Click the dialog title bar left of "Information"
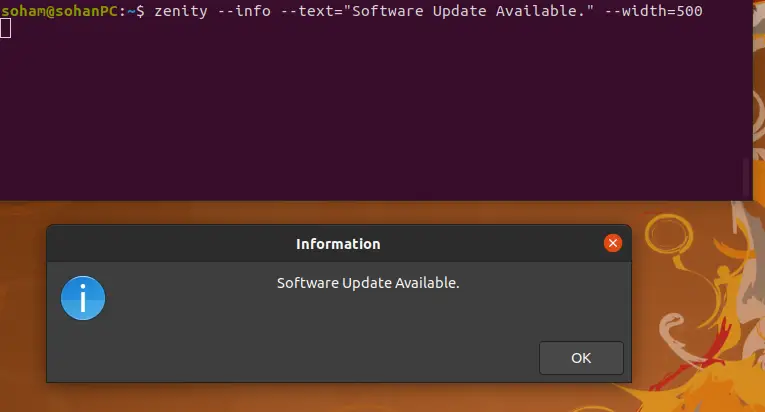 click(171, 244)
